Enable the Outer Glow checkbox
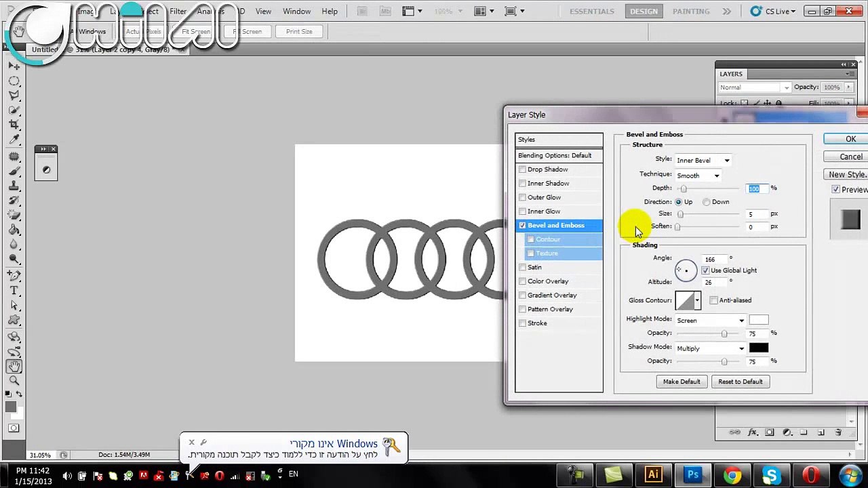This screenshot has height=488, width=868. point(522,197)
